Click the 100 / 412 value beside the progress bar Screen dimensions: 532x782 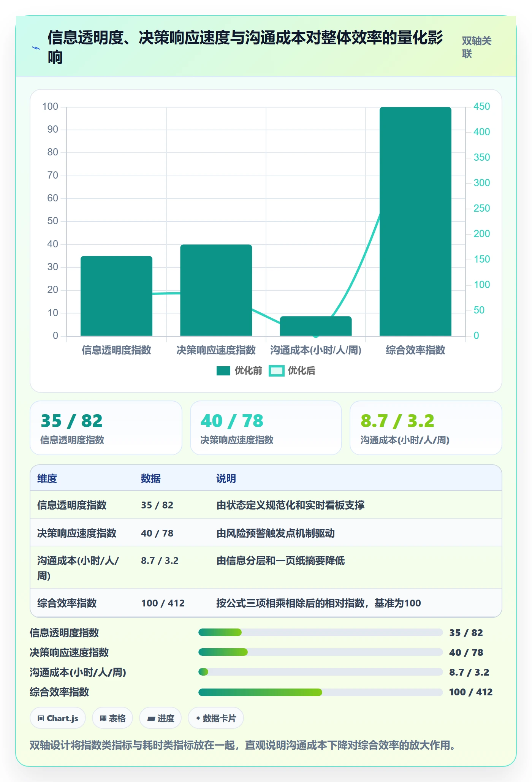click(470, 692)
